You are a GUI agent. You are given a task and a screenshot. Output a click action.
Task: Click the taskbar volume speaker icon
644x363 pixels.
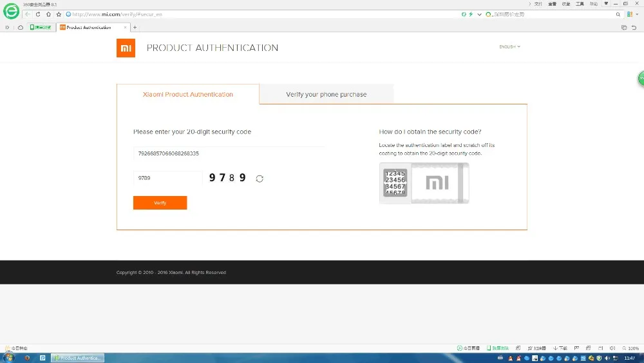tap(607, 358)
